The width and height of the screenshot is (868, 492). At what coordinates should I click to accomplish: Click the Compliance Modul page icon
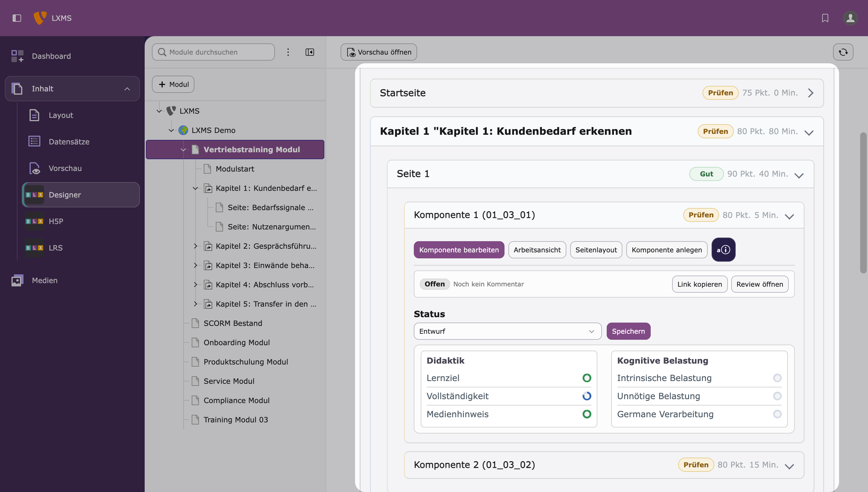click(195, 400)
